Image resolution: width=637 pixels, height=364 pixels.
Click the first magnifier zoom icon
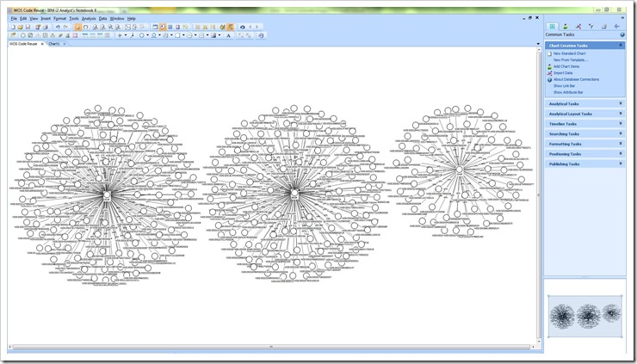point(95,28)
